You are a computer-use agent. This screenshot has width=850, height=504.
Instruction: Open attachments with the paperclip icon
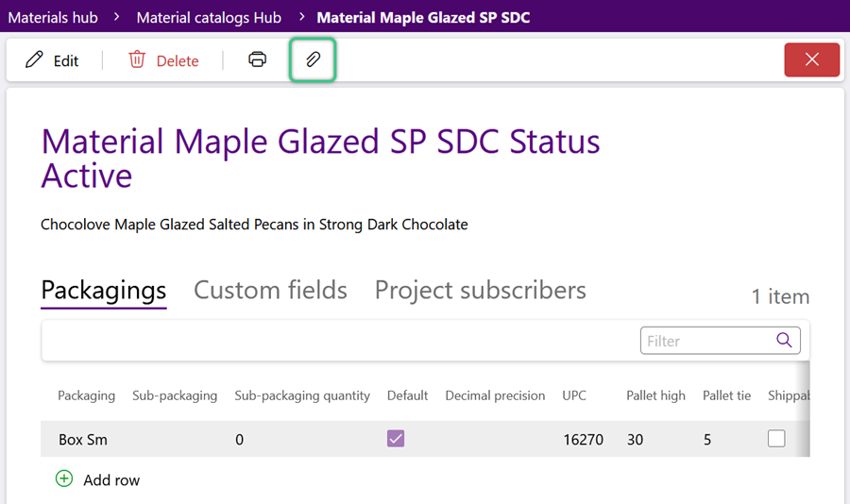313,59
